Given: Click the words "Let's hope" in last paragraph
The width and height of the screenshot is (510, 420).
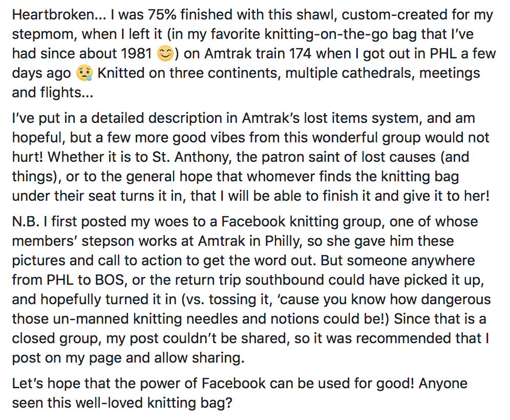Looking at the screenshot, I should pos(47,383).
